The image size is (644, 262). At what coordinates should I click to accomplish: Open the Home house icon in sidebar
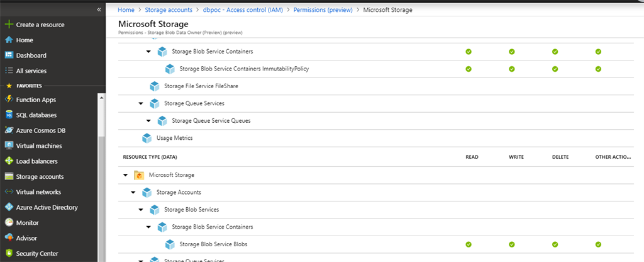pyautogui.click(x=9, y=40)
